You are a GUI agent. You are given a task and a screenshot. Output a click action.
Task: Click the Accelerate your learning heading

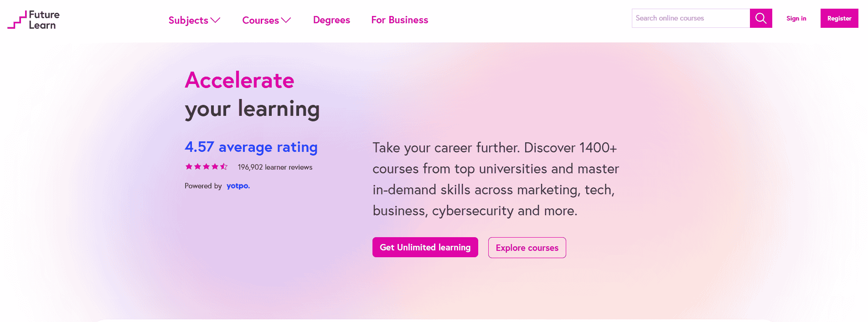coord(252,95)
